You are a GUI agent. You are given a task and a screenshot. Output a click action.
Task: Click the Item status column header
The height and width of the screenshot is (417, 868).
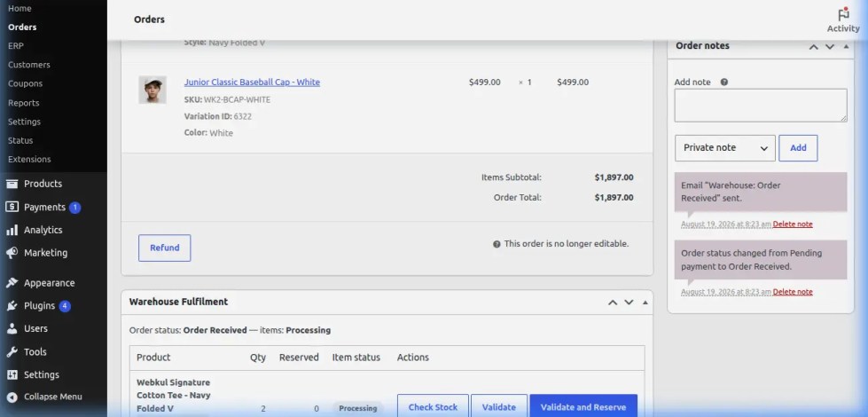click(356, 358)
